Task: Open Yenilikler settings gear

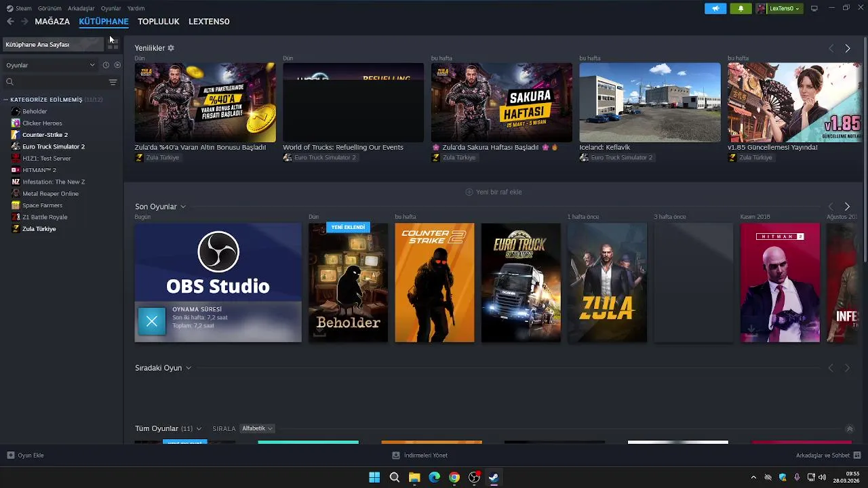Action: click(171, 48)
